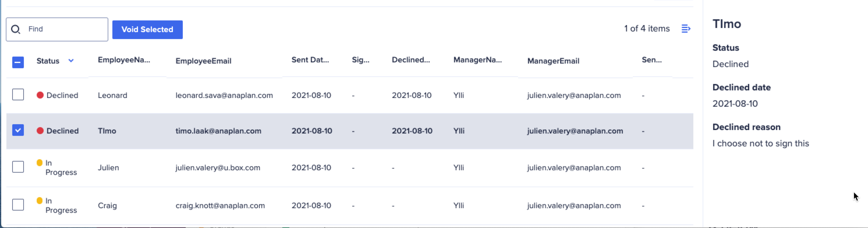
Task: Tick the Craig row checkbox
Action: pyautogui.click(x=18, y=205)
